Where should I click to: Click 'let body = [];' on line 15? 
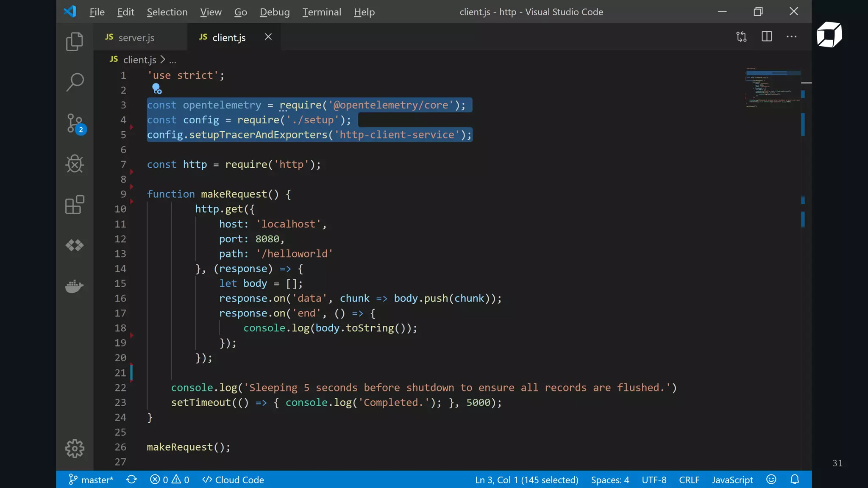point(261,283)
